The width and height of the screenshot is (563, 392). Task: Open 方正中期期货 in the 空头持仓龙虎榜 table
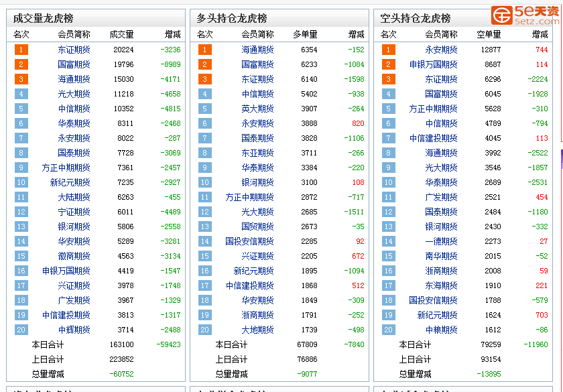click(434, 109)
